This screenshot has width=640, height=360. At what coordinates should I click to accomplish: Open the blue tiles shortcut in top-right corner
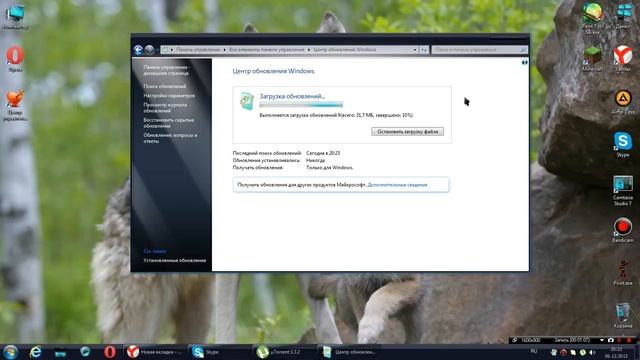pos(623,16)
